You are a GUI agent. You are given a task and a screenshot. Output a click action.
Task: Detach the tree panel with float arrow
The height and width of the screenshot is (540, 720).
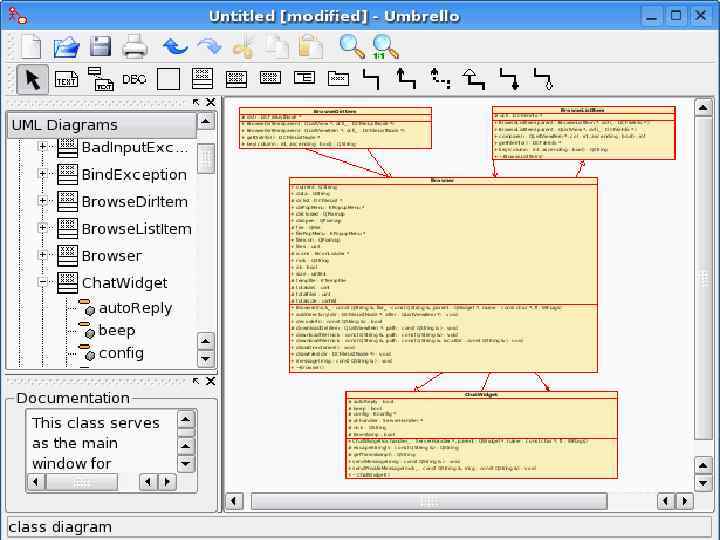click(196, 102)
